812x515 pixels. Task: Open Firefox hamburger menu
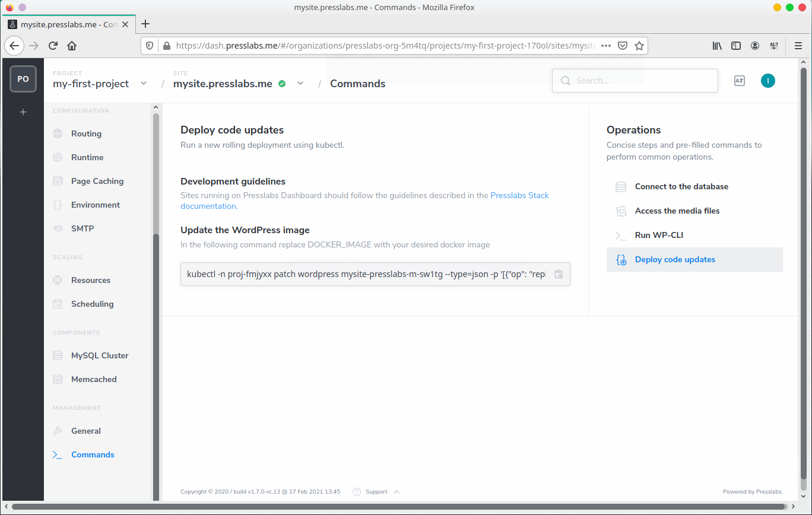click(x=798, y=46)
